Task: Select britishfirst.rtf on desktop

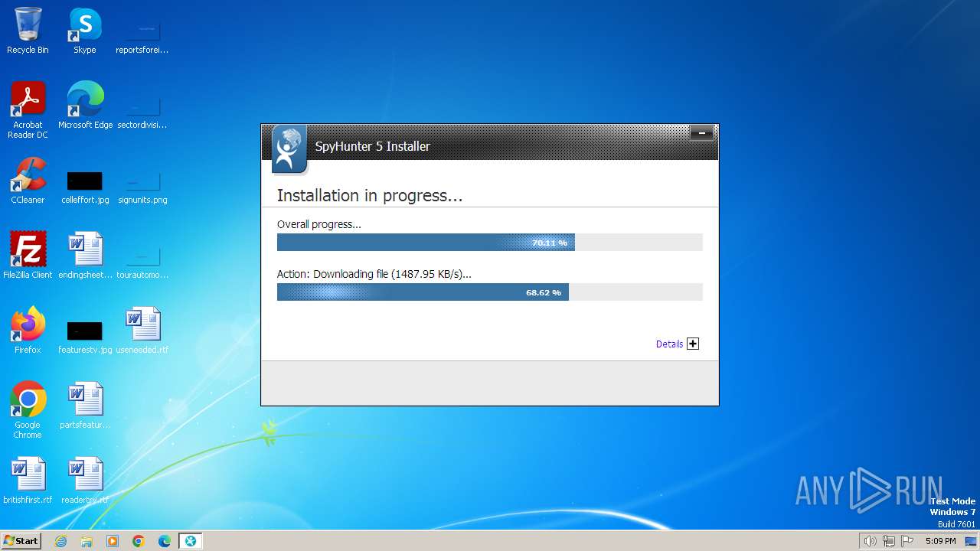Action: (28, 480)
